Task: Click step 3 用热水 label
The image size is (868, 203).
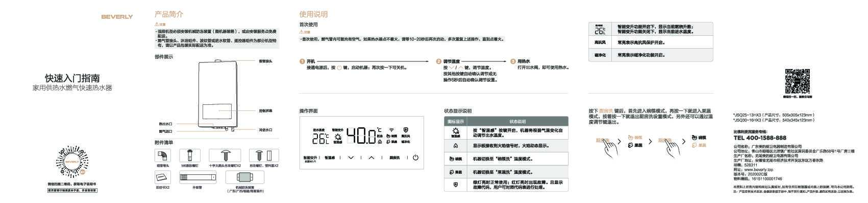Action: tap(524, 61)
